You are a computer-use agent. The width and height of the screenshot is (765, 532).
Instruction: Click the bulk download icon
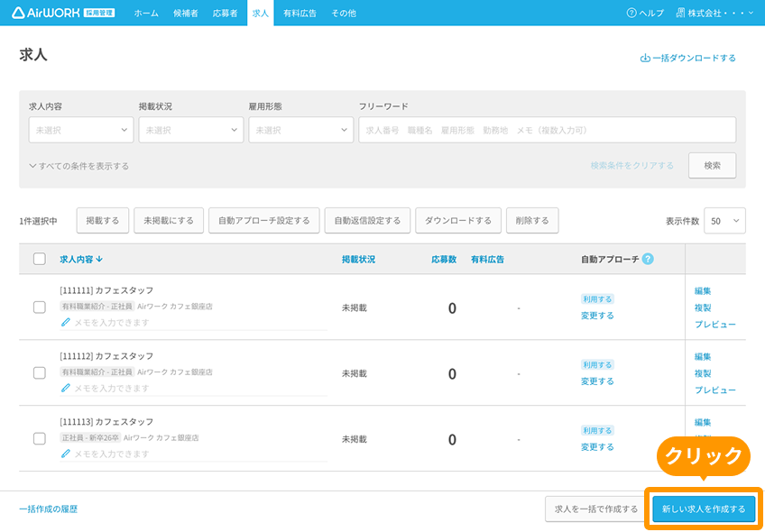click(x=645, y=58)
